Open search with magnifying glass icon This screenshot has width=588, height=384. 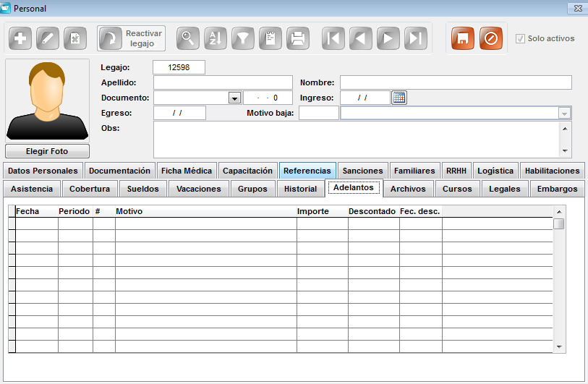pos(187,38)
